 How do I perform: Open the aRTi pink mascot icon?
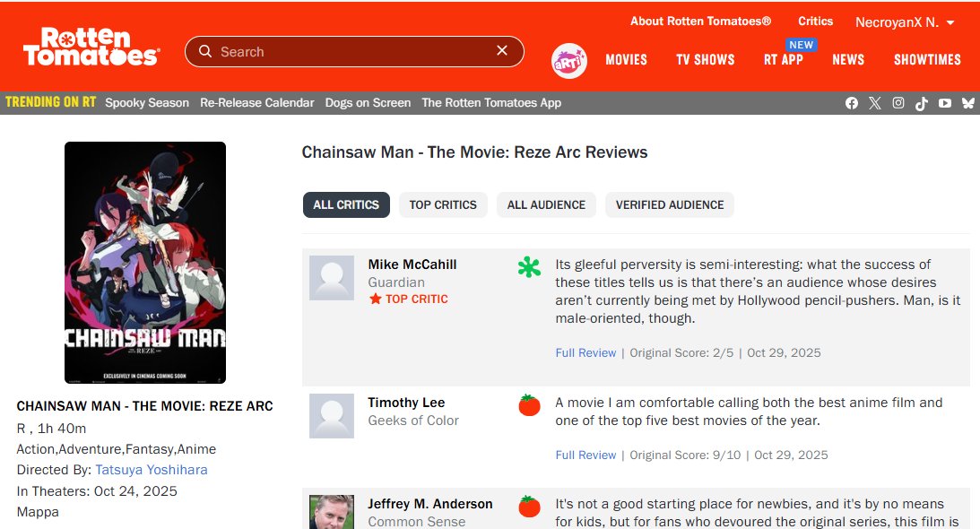tap(568, 61)
